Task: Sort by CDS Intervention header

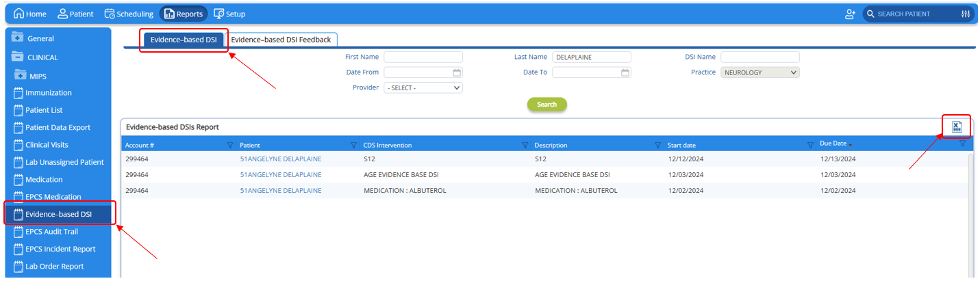Action: coord(388,145)
